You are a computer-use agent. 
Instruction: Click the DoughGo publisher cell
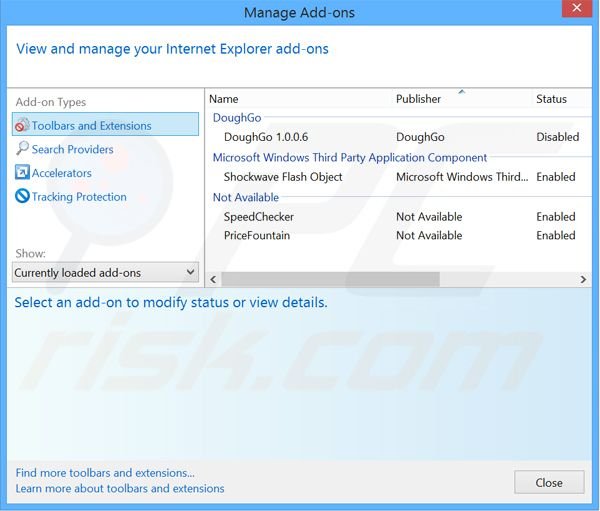click(x=420, y=137)
